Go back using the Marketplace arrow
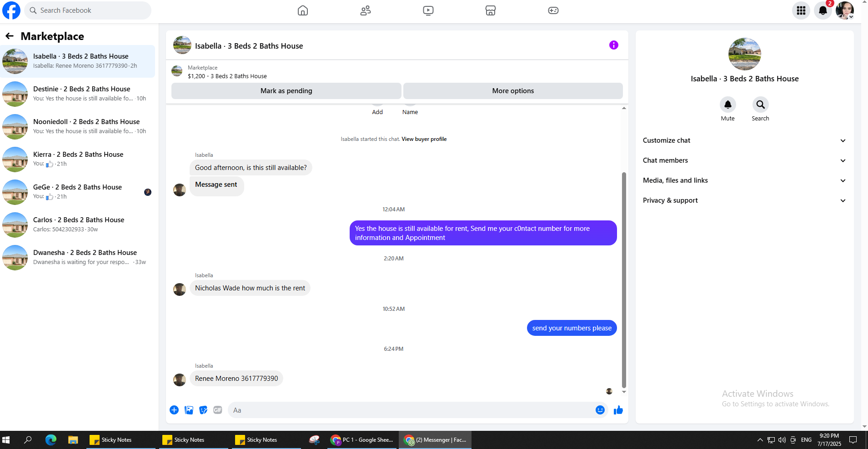The width and height of the screenshot is (868, 449). pos(10,36)
